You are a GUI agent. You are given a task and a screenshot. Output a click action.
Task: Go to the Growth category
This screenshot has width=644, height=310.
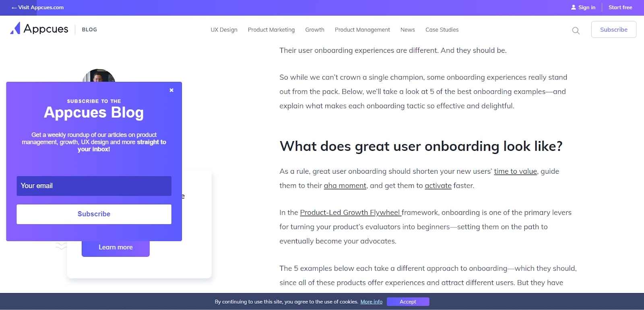pyautogui.click(x=314, y=30)
